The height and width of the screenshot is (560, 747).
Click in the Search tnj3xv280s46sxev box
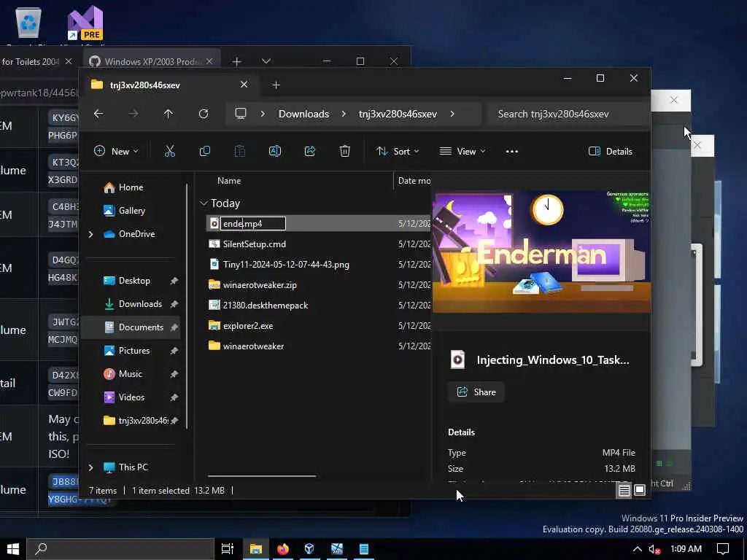[x=568, y=114]
